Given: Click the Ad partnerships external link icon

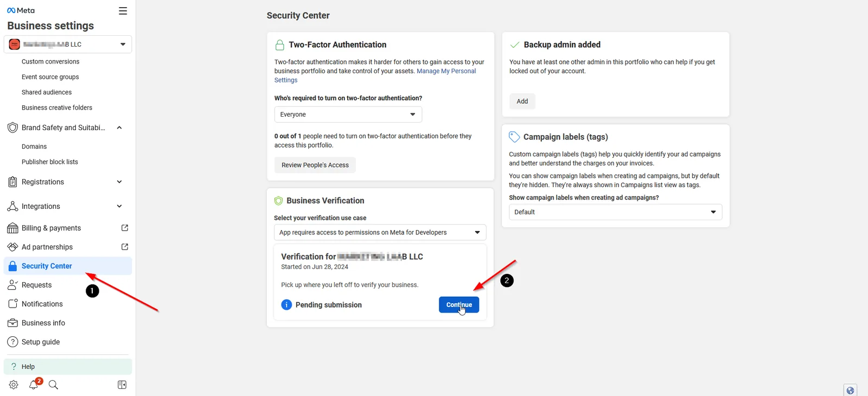Looking at the screenshot, I should (x=125, y=247).
